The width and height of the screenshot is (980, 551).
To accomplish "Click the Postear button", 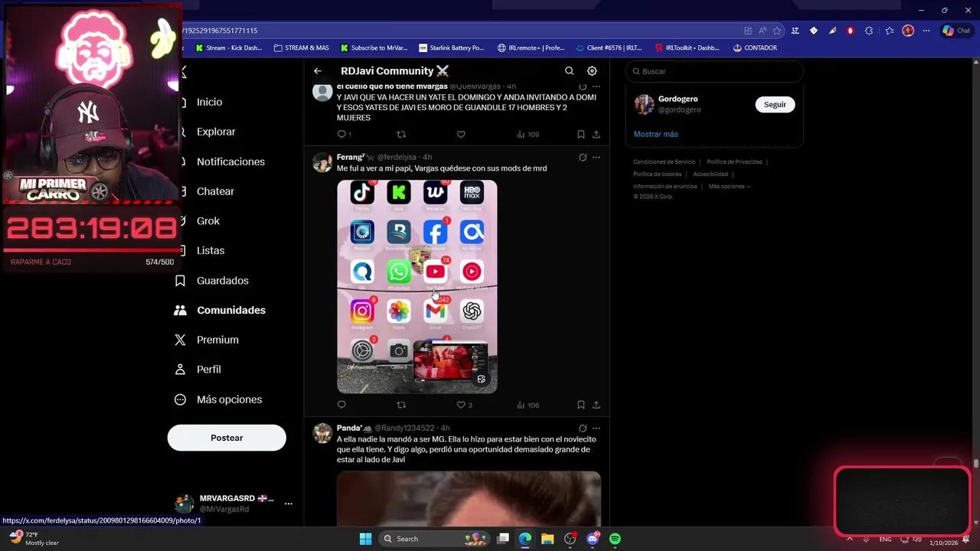I will (x=227, y=438).
